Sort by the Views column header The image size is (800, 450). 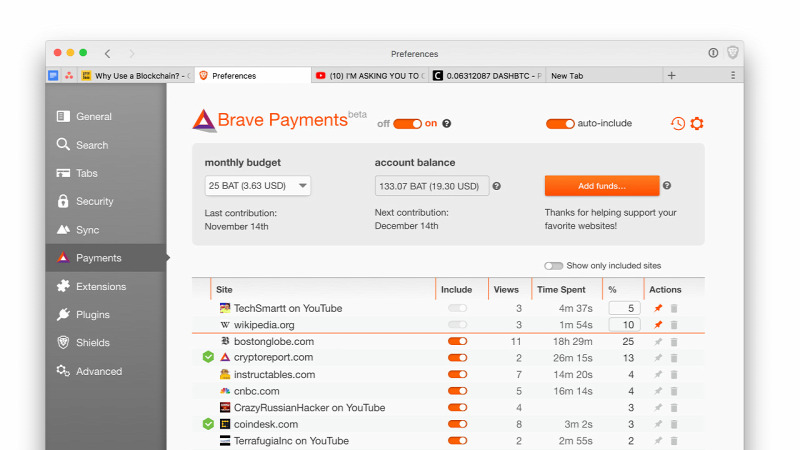(x=506, y=289)
